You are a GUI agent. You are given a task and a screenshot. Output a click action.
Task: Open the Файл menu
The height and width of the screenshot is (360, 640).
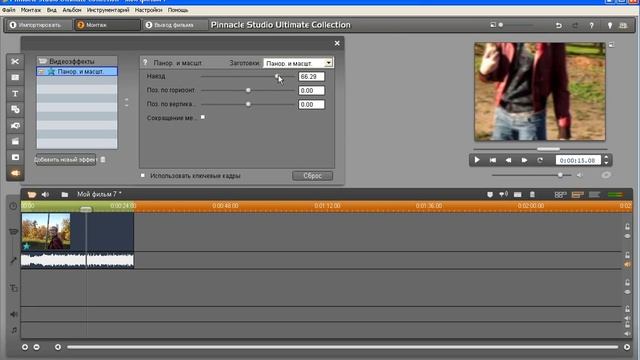[x=9, y=10]
